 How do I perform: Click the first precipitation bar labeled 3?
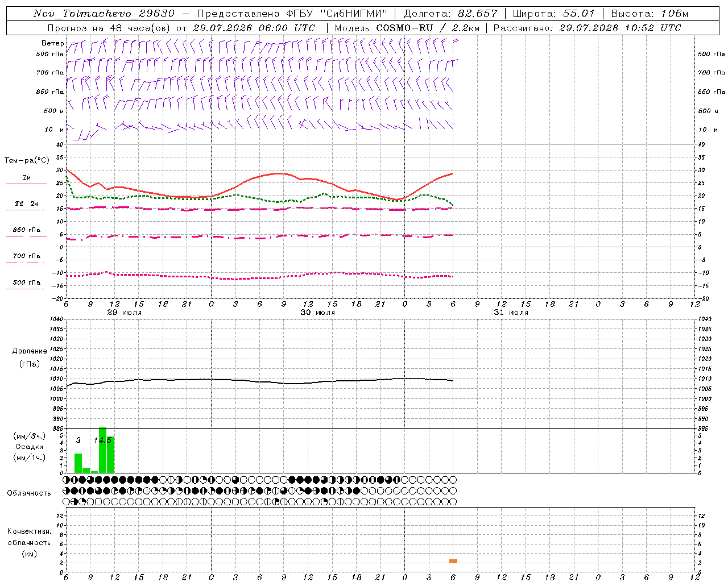tap(78, 463)
